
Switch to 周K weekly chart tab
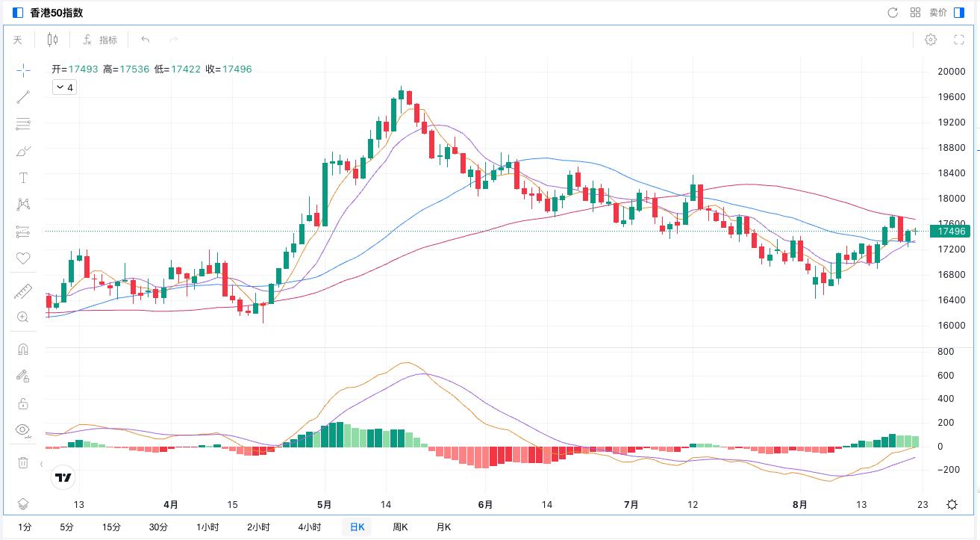click(x=400, y=527)
